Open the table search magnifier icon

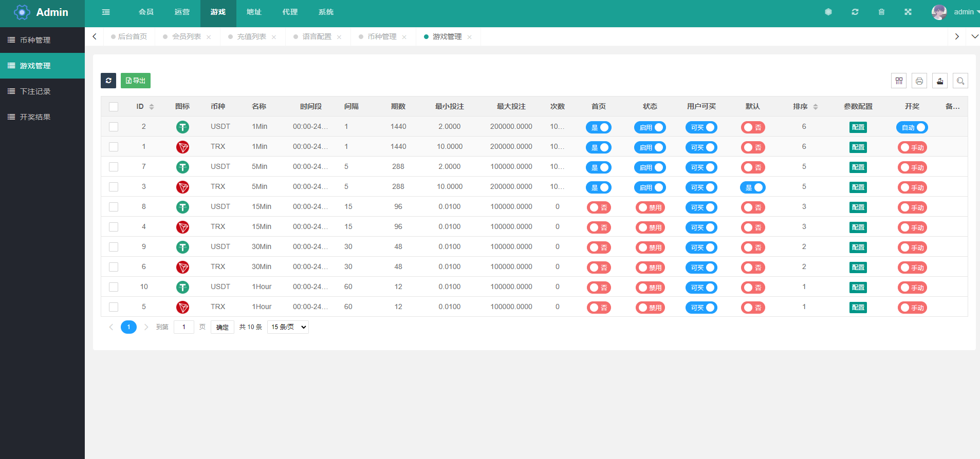(960, 81)
